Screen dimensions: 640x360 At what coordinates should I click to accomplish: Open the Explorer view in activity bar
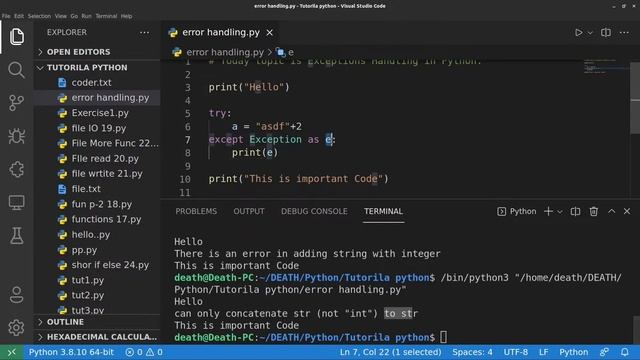tap(16, 37)
